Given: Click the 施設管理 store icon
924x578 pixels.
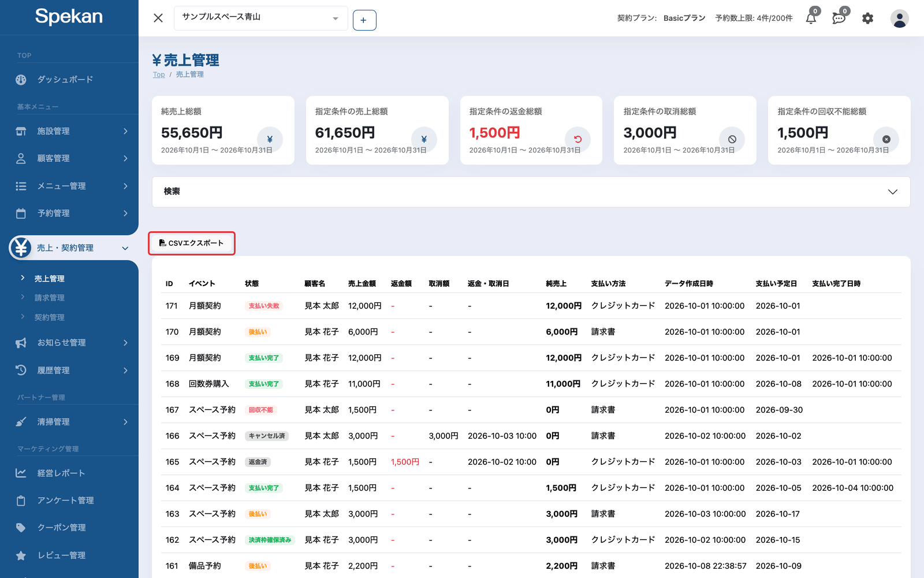Looking at the screenshot, I should 21,131.
